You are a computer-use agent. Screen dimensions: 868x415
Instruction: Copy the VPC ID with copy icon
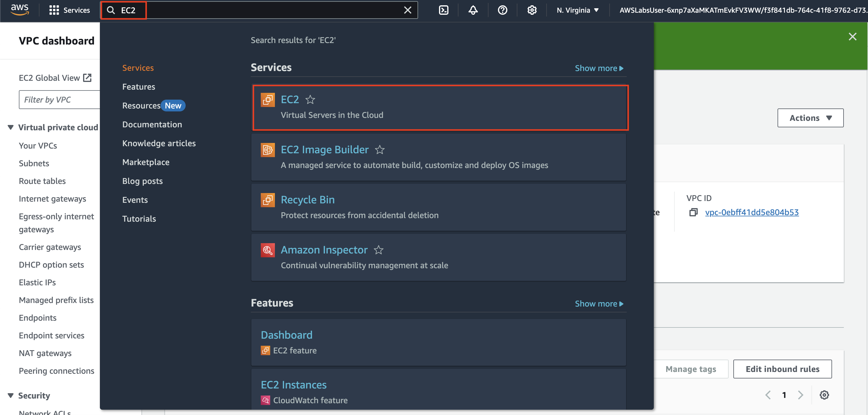(x=693, y=213)
